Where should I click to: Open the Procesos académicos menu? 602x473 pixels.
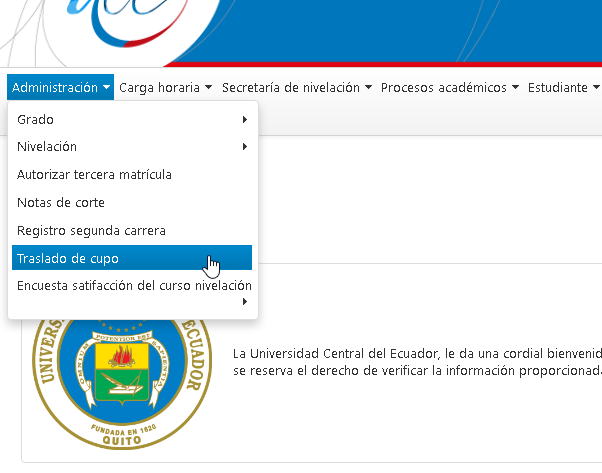[449, 87]
